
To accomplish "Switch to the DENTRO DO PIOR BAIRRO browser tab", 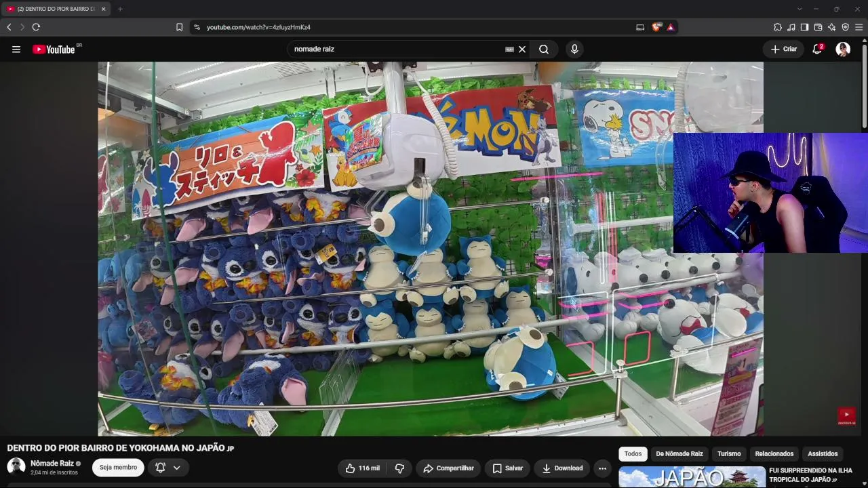I will (x=56, y=9).
